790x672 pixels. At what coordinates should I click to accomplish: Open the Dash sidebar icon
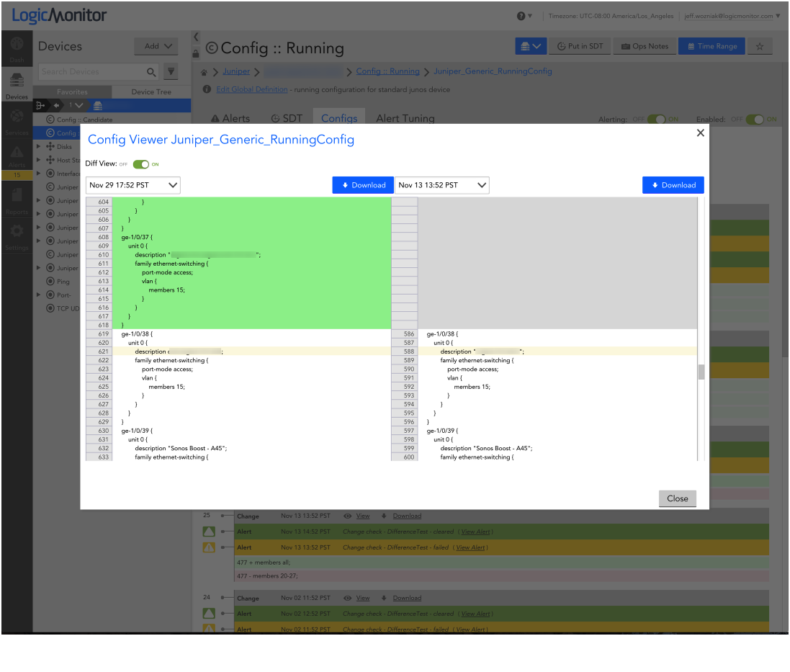(17, 49)
